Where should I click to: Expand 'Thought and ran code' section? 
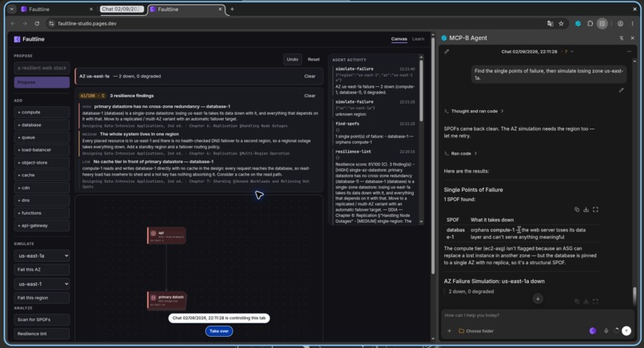coord(474,111)
